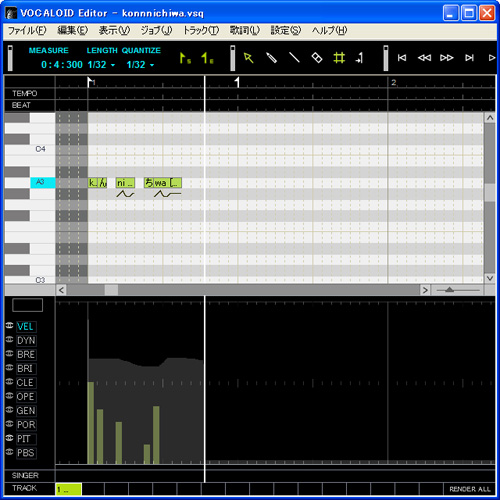500x500 pixels.
Task: Open the ジョブ(J) menu
Action: click(x=156, y=31)
